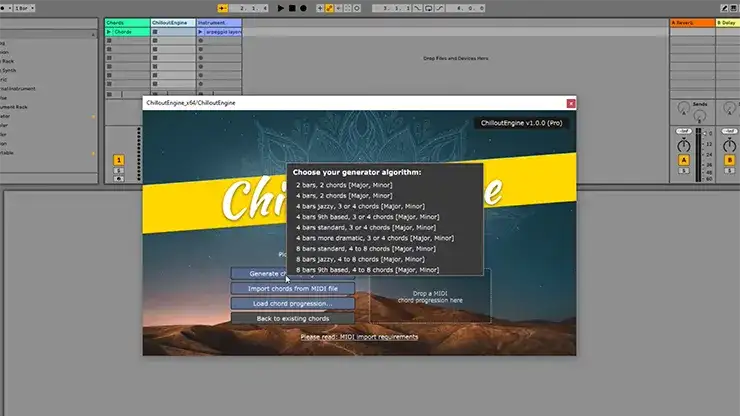Arm the global Record button
The width and height of the screenshot is (740, 416).
click(303, 8)
